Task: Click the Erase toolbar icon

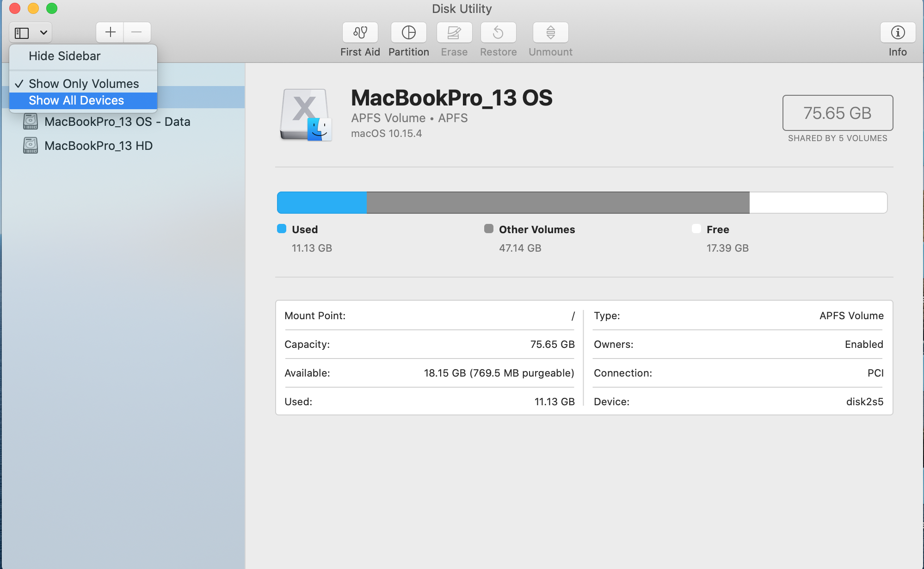Action: pyautogui.click(x=454, y=32)
